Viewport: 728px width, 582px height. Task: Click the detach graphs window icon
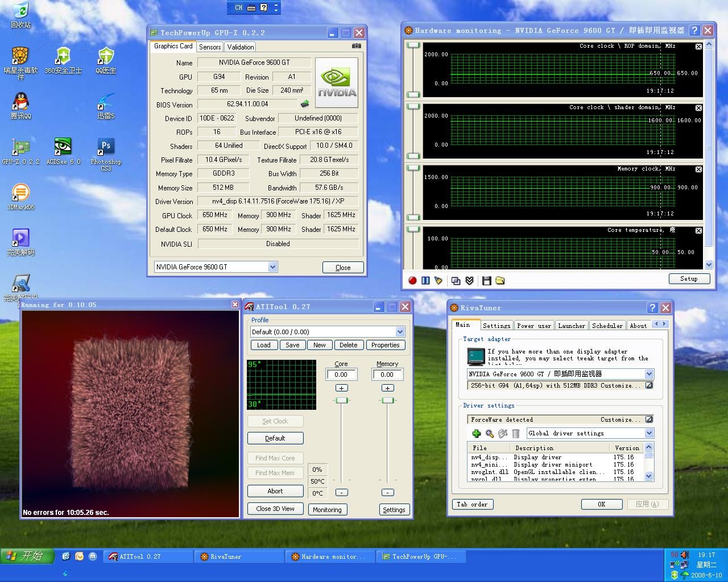[456, 280]
